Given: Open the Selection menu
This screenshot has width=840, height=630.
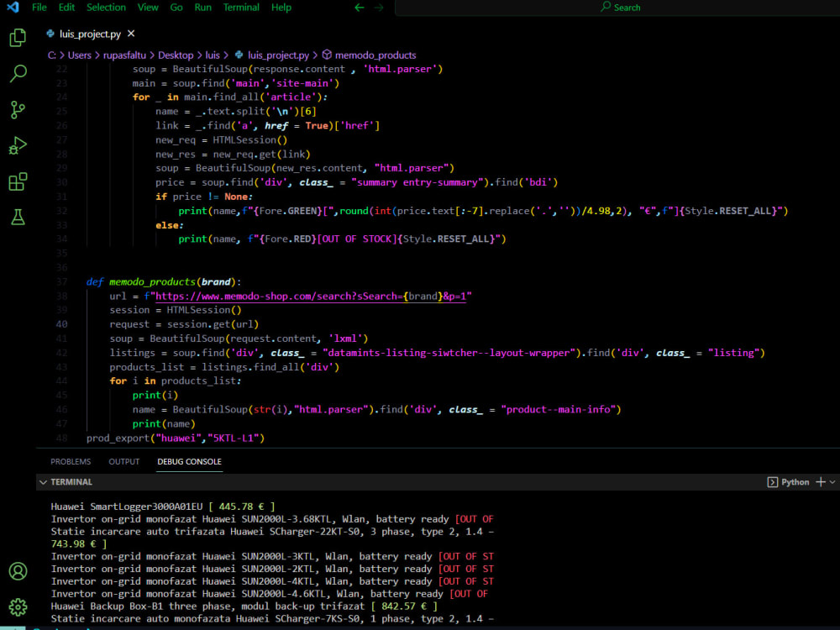Looking at the screenshot, I should tap(106, 8).
